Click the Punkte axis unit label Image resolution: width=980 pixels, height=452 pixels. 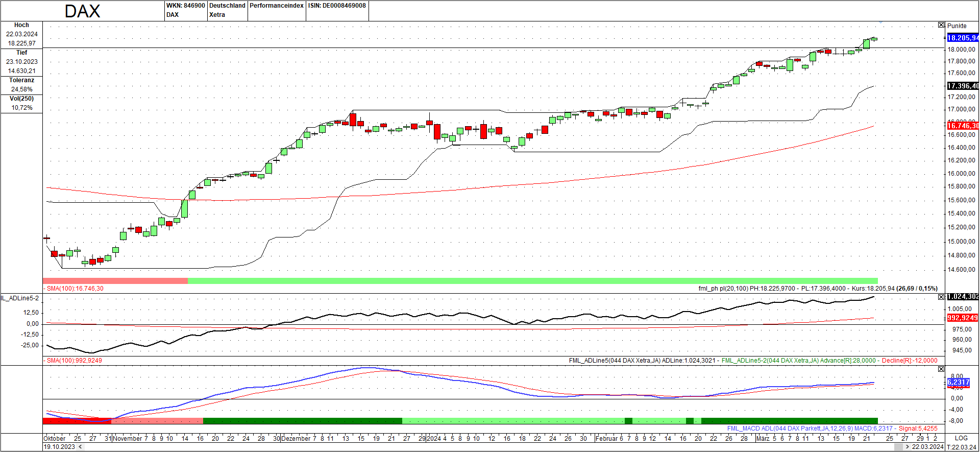(957, 26)
